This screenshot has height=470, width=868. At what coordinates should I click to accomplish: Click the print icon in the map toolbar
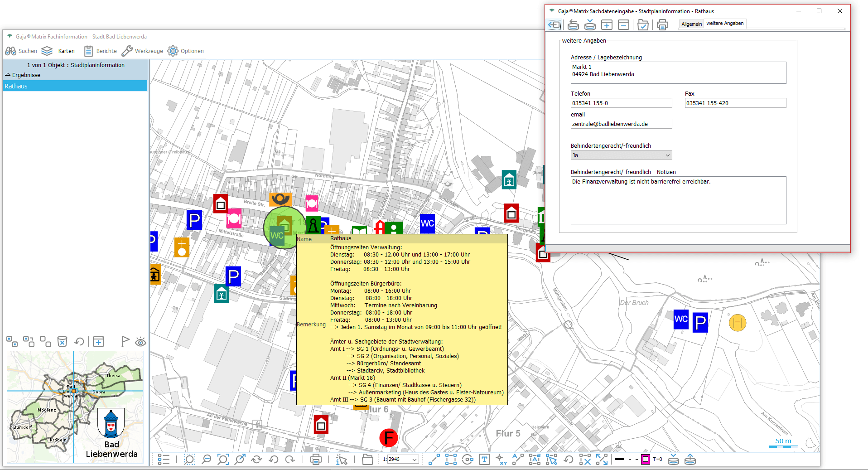click(316, 460)
